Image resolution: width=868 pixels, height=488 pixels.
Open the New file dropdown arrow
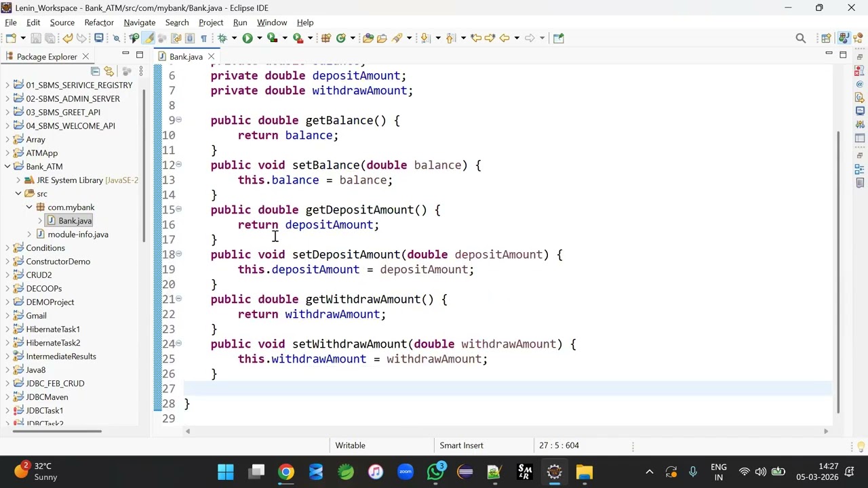[23, 38]
